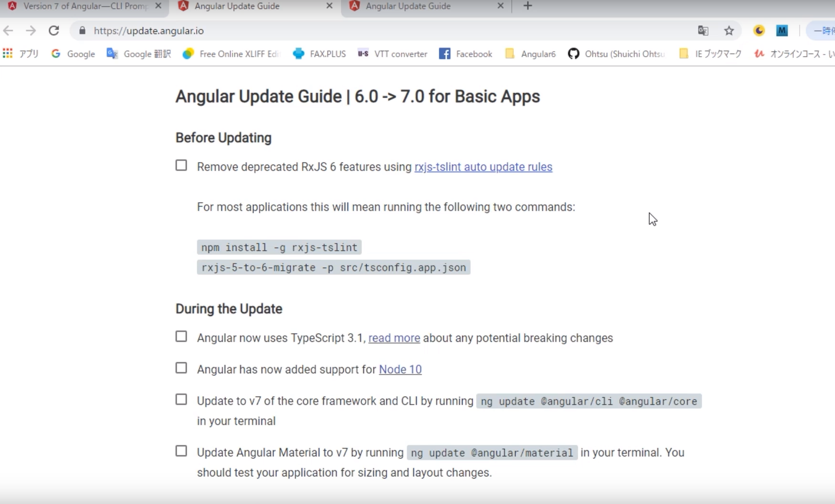Open the Ohtsu GitHub bookmark

tap(616, 53)
